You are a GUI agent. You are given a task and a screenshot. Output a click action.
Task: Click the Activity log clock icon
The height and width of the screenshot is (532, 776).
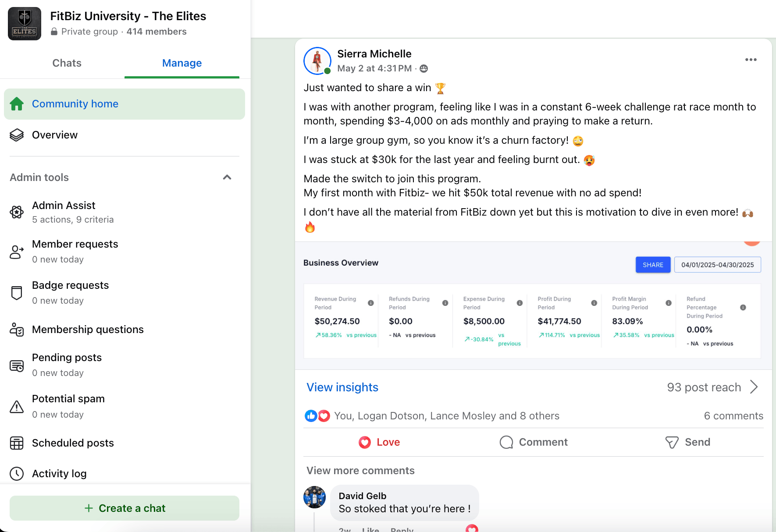tap(17, 474)
